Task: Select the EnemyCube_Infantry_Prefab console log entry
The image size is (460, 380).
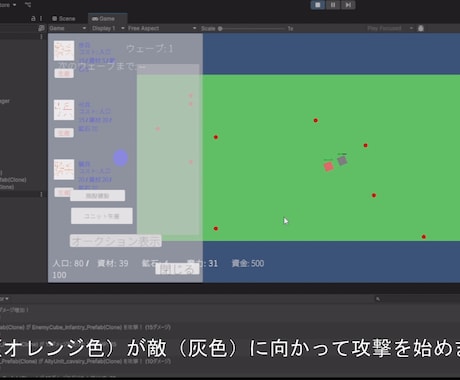Action: (x=85, y=327)
